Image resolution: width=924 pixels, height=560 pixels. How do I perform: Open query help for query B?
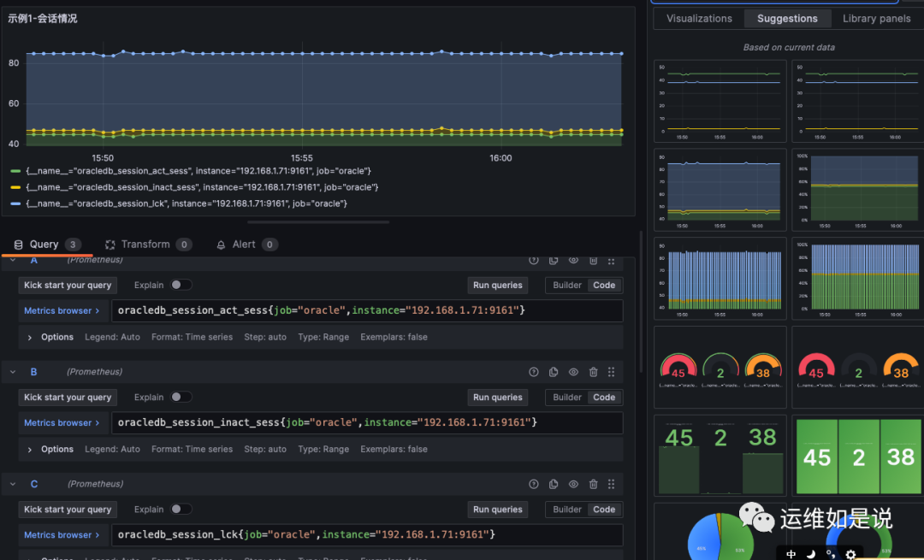pos(534,372)
